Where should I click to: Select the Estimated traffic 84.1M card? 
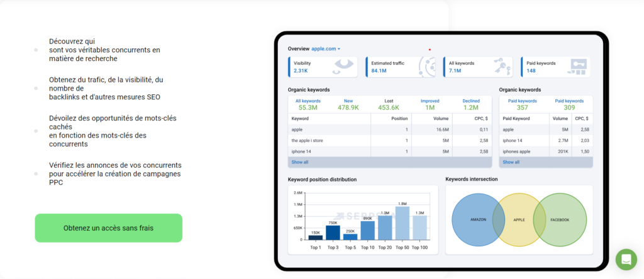coord(401,67)
